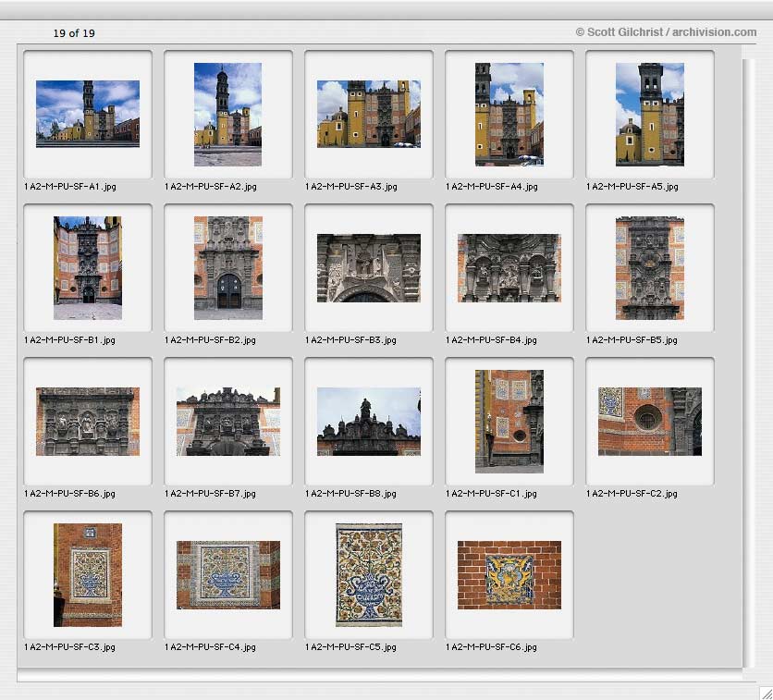Image resolution: width=773 pixels, height=700 pixels.
Task: Click the label 1A2-M-PU-SF-B1.jpg
Action: 69,340
